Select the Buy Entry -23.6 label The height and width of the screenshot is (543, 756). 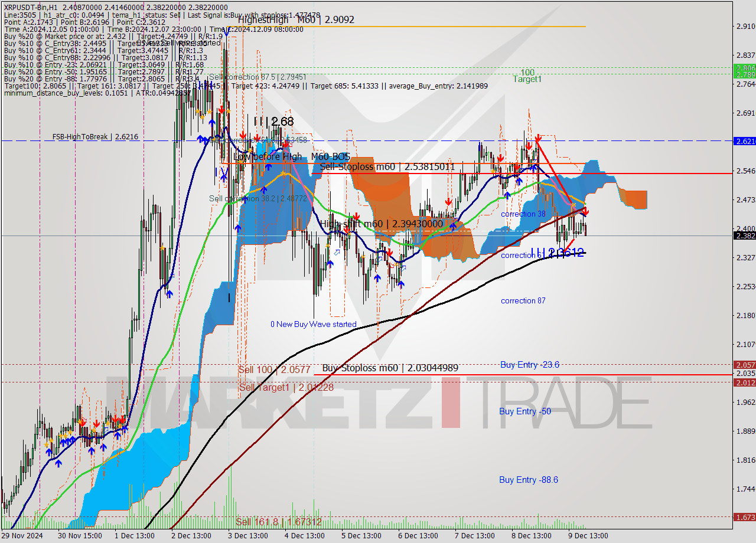coord(530,365)
